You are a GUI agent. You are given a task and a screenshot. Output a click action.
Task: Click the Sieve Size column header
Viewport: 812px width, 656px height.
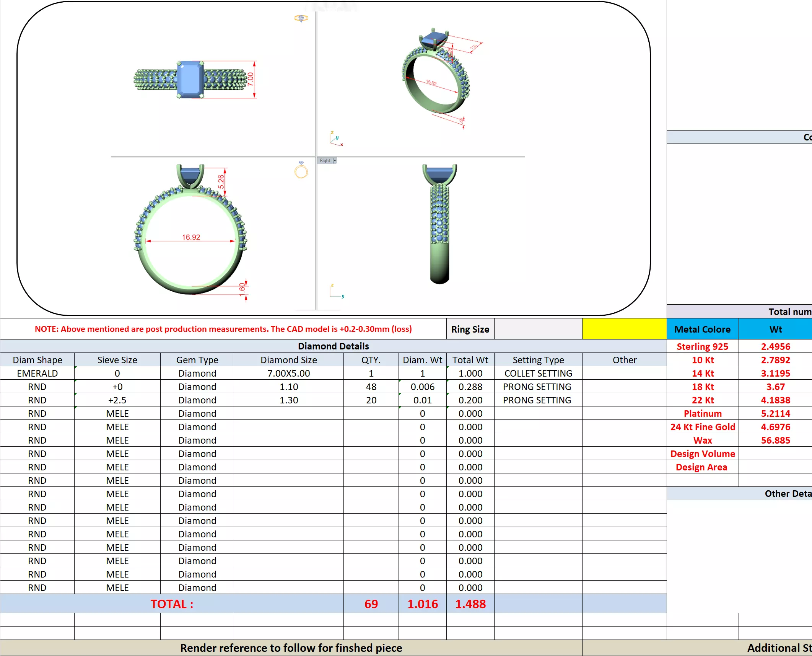pos(117,360)
